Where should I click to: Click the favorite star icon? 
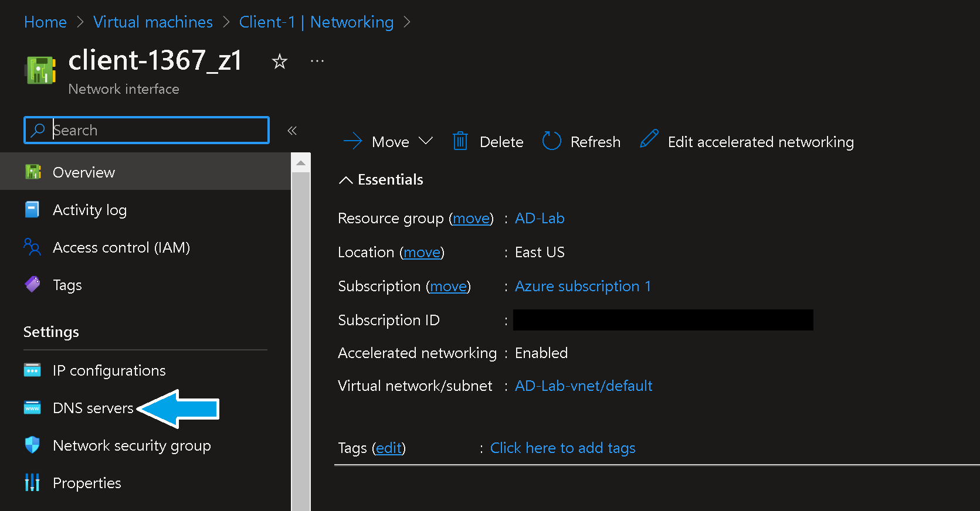(x=280, y=62)
